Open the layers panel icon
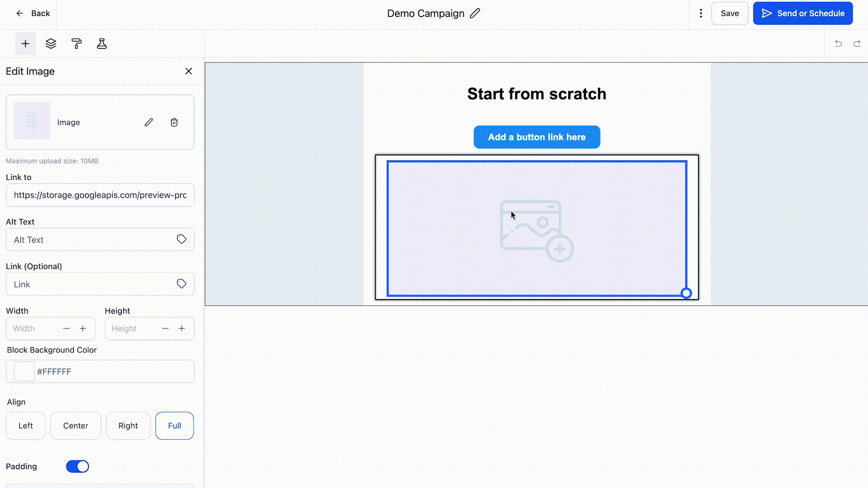The image size is (868, 488). [51, 44]
